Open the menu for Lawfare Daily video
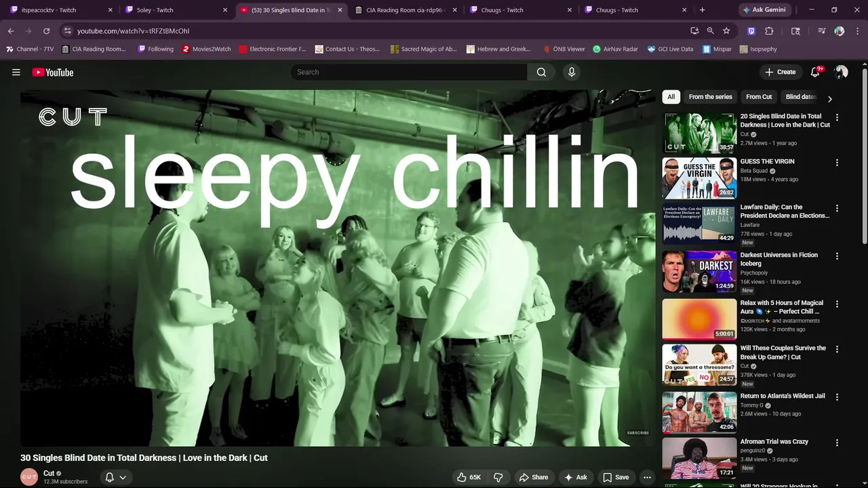The width and height of the screenshot is (868, 488). pos(837,208)
